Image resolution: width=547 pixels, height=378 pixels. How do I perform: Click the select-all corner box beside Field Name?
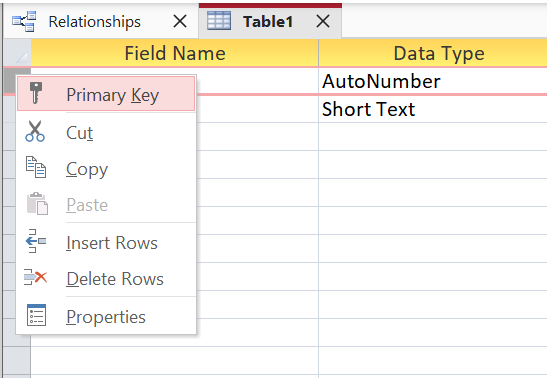pos(17,53)
